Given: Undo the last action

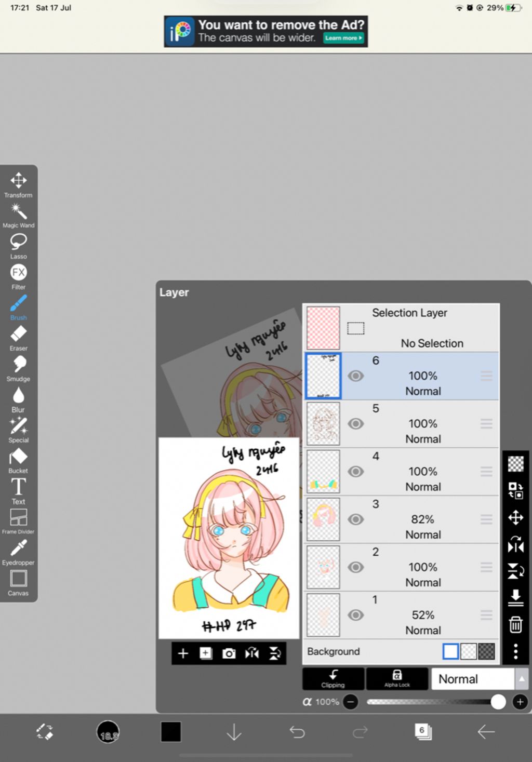Looking at the screenshot, I should point(297,732).
